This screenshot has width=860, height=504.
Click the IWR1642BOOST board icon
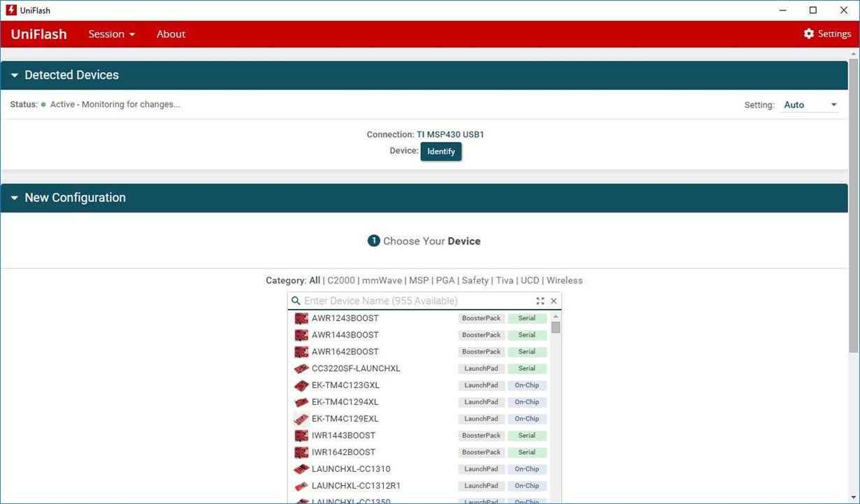click(x=301, y=452)
